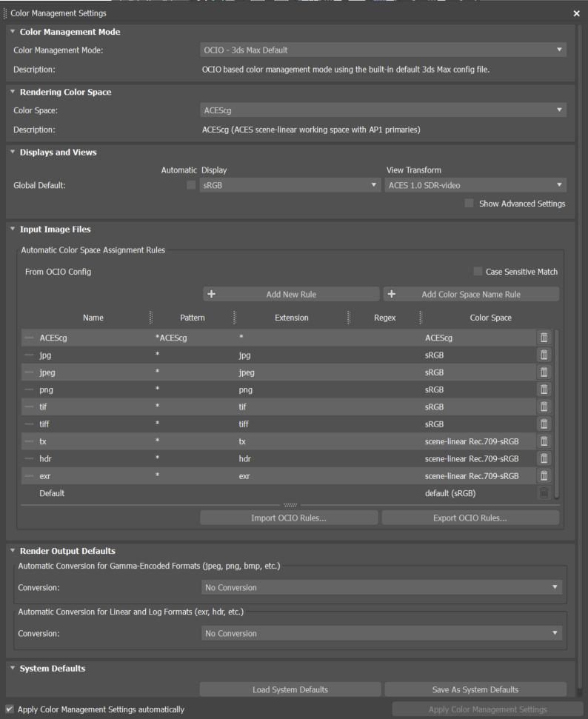Screen dimensions: 588x719
Task: Click the Add New Rule button
Action: (x=291, y=295)
